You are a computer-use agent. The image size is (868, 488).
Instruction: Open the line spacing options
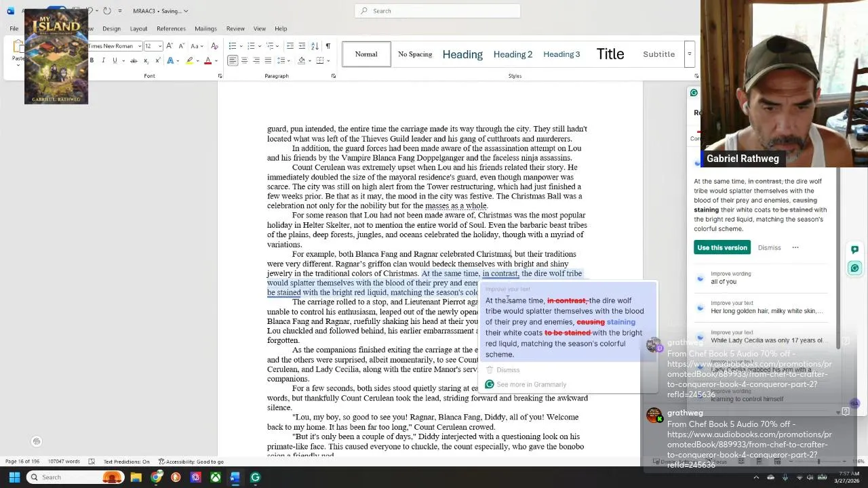click(x=283, y=60)
